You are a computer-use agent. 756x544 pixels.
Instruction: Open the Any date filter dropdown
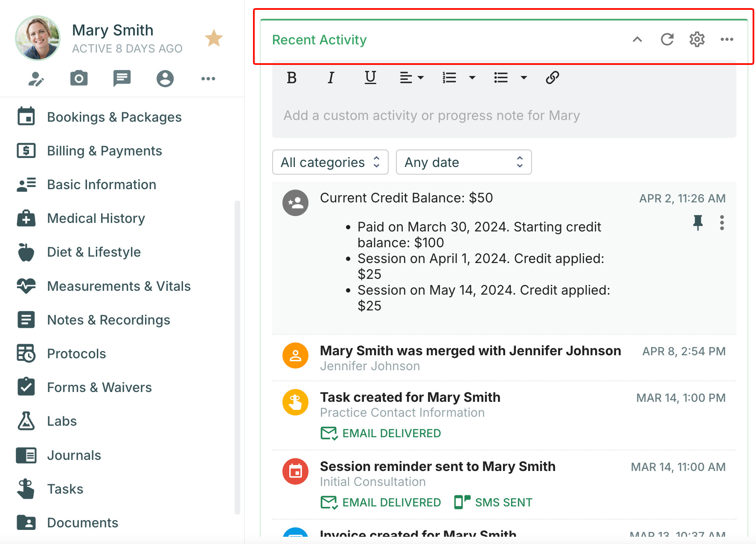(x=463, y=162)
